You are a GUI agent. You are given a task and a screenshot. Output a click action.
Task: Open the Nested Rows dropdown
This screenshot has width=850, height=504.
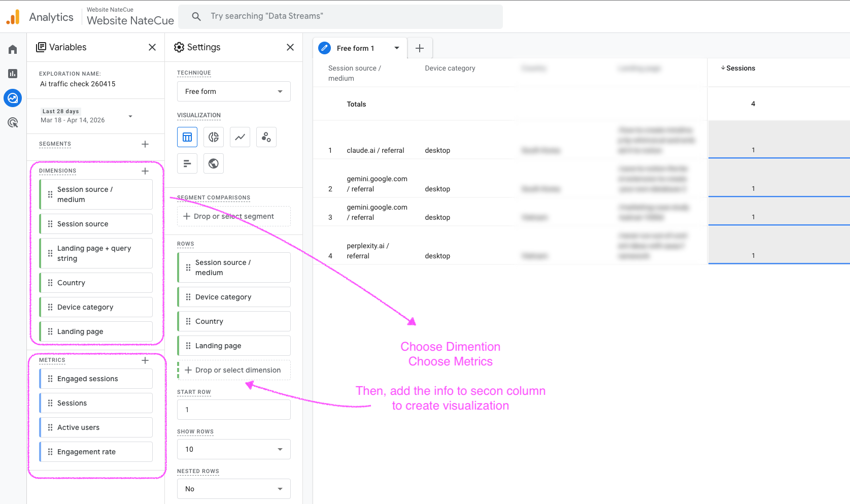tap(234, 489)
